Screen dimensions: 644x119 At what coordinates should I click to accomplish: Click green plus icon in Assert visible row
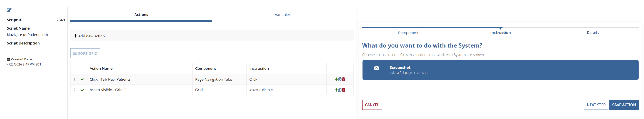point(336,90)
